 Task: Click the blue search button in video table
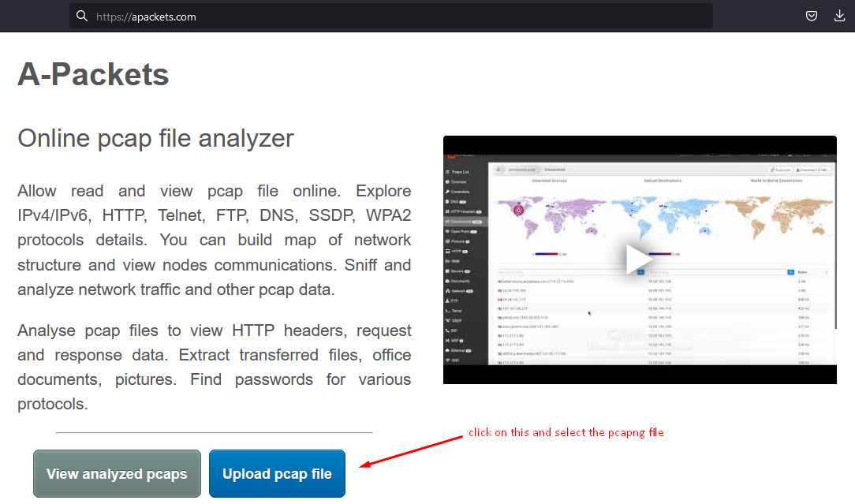[x=791, y=271]
